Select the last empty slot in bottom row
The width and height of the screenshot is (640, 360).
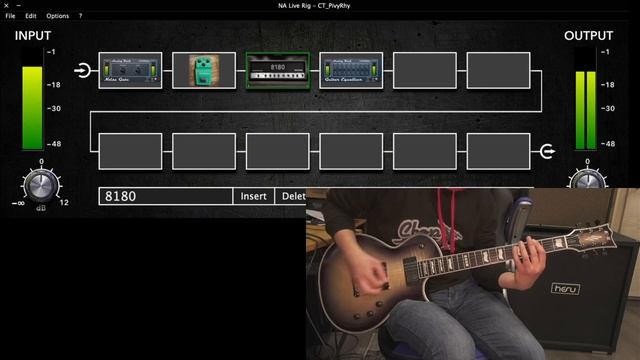498,151
